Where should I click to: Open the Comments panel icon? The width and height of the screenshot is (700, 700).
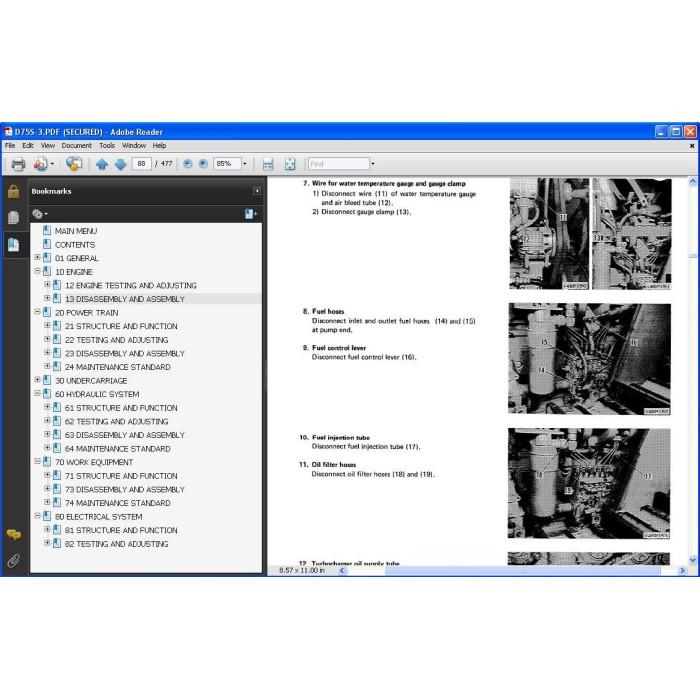click(x=13, y=534)
